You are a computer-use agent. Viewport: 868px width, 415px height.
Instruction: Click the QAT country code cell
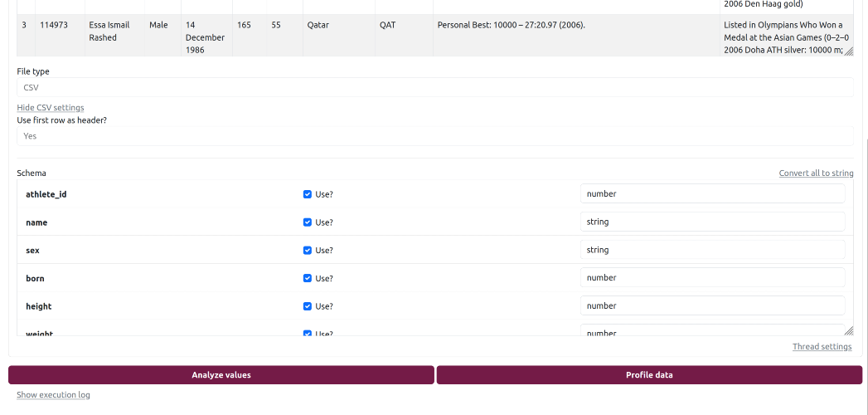coord(404,36)
